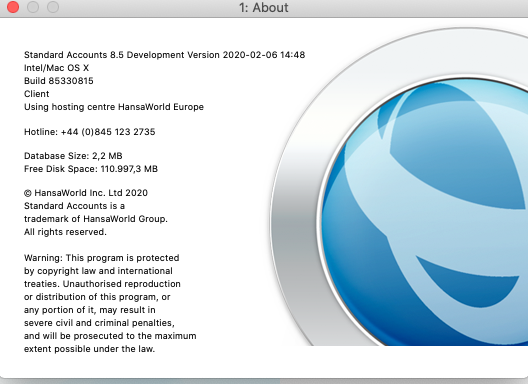Click 'trademark of HansaWorld Group.' line
528x384 pixels.
[96, 219]
